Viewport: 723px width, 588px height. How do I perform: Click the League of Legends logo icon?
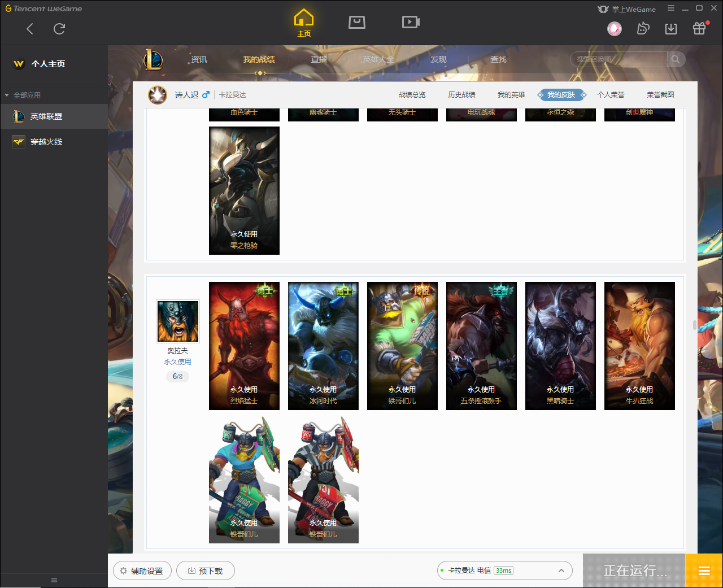(153, 59)
